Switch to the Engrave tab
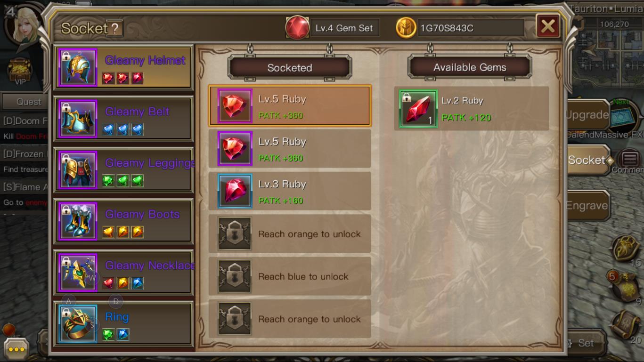644x362 pixels. click(587, 206)
